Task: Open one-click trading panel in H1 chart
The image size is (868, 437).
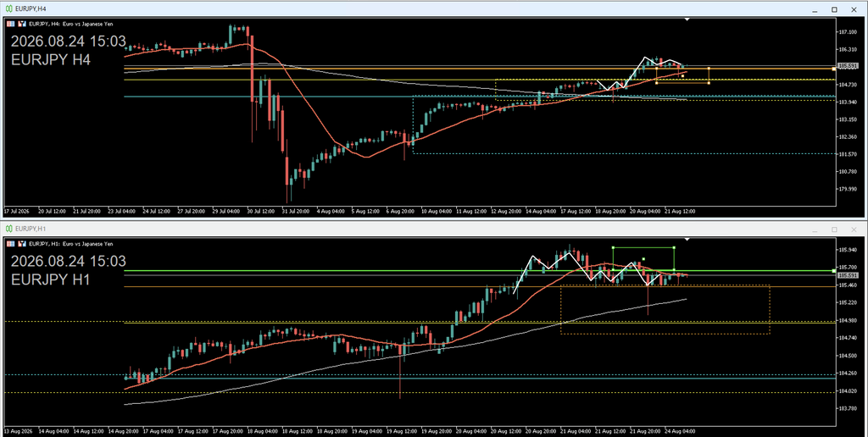Action: point(10,243)
